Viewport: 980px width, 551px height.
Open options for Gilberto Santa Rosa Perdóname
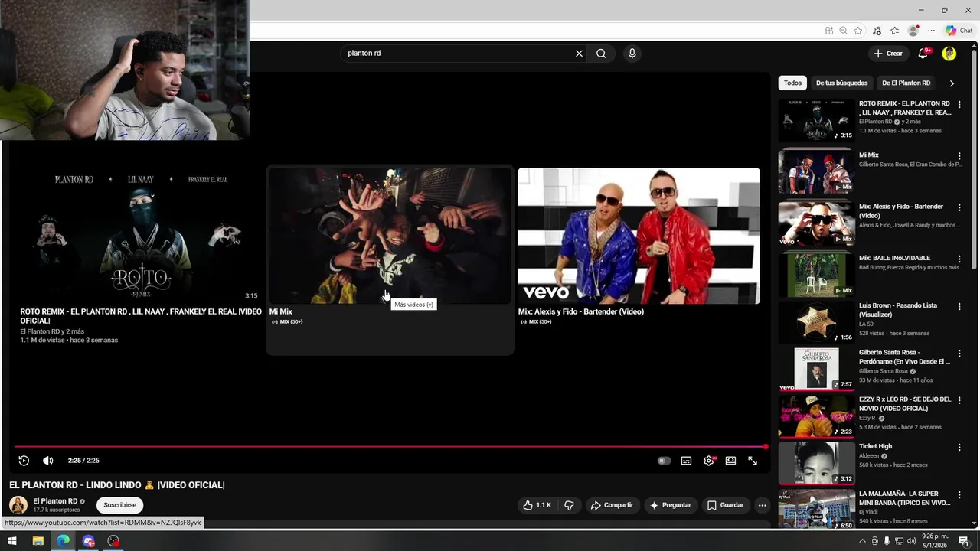(x=959, y=353)
